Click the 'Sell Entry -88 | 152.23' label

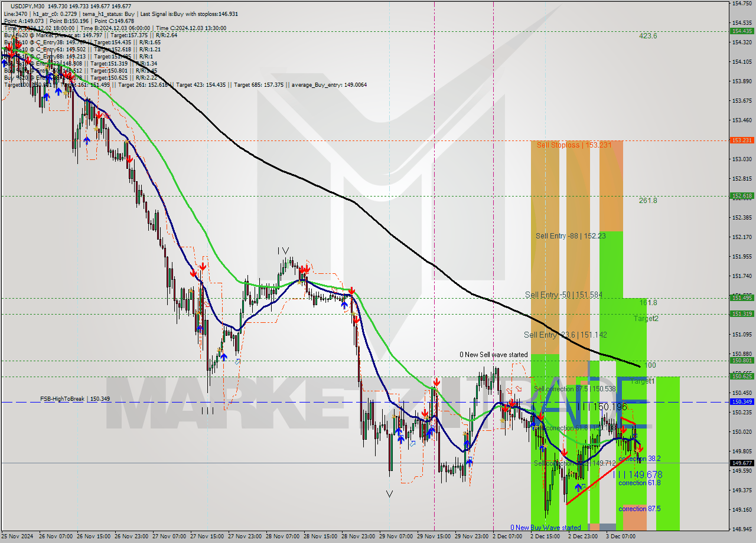pos(571,235)
